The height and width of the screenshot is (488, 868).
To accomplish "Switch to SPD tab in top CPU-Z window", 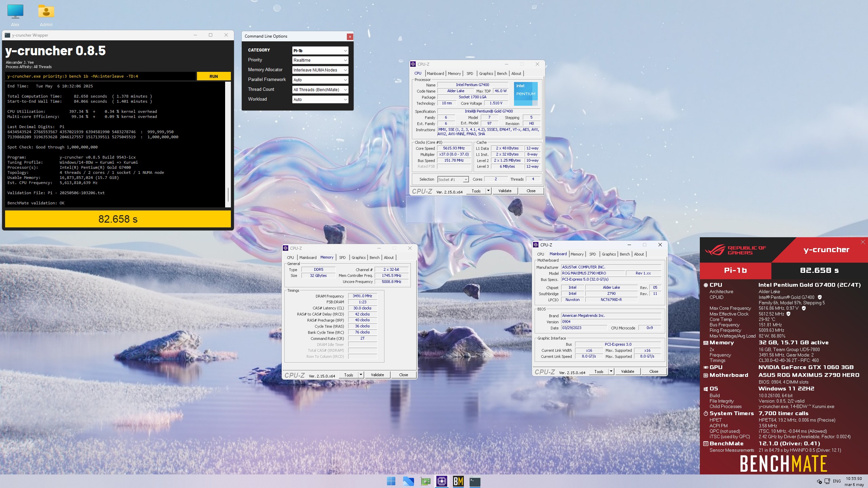I will 470,74.
